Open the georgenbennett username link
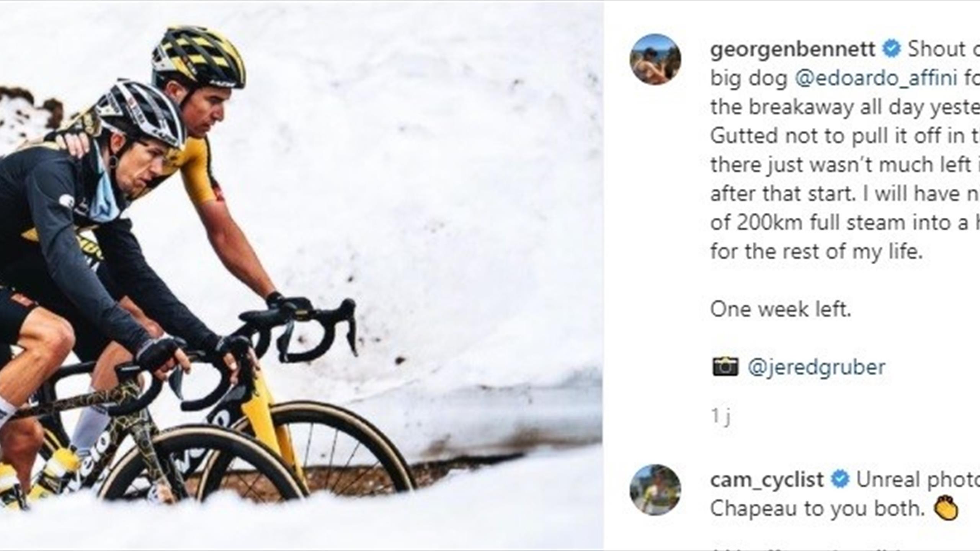Viewport: 980px width, 551px height. [x=792, y=49]
